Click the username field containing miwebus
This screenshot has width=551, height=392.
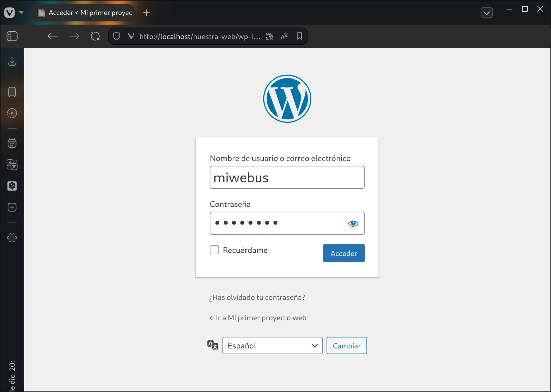[287, 177]
